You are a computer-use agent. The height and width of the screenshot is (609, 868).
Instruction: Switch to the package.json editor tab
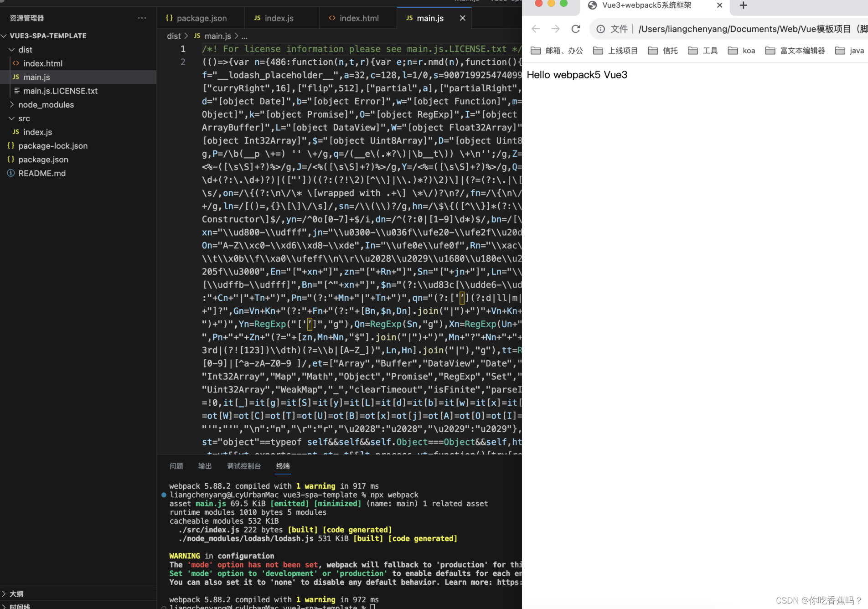pos(201,18)
